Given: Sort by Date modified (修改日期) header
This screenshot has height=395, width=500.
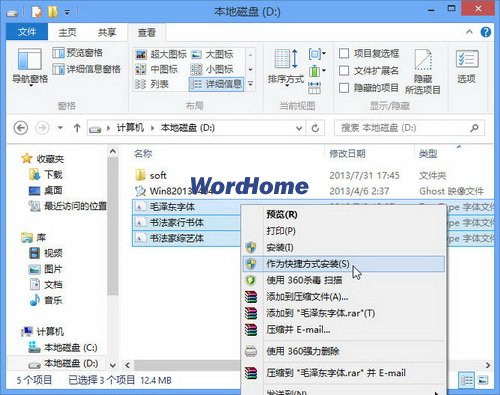Looking at the screenshot, I should tap(347, 154).
